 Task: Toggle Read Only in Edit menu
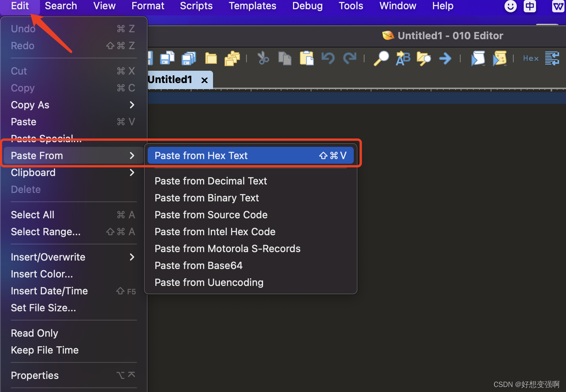(x=73, y=333)
